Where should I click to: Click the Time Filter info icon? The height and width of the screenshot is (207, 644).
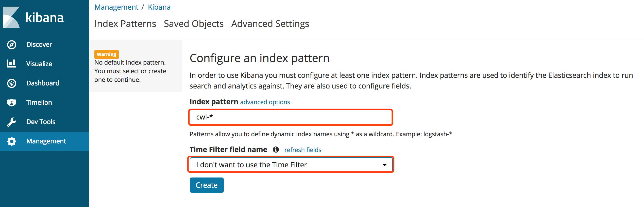pyautogui.click(x=276, y=150)
